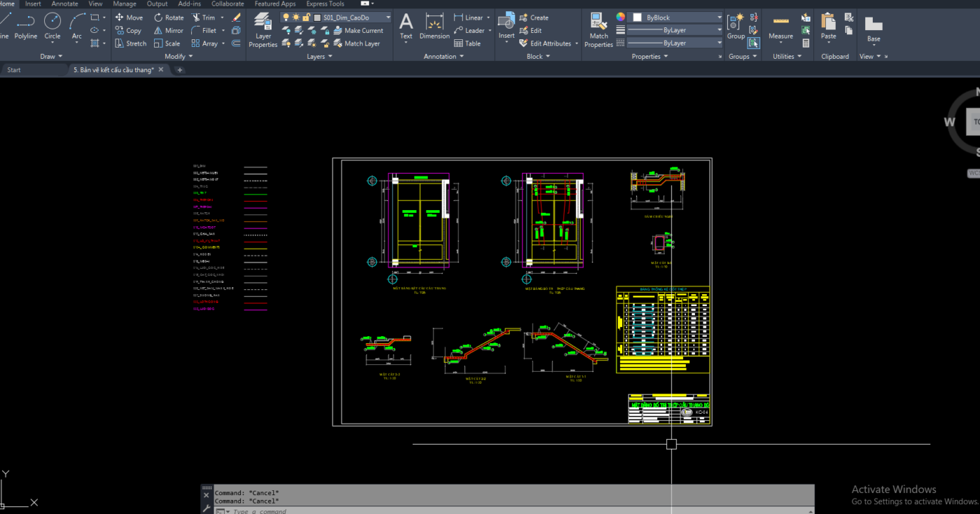The width and height of the screenshot is (980, 514).
Task: Open the ByBlock color dropdown
Action: [675, 18]
